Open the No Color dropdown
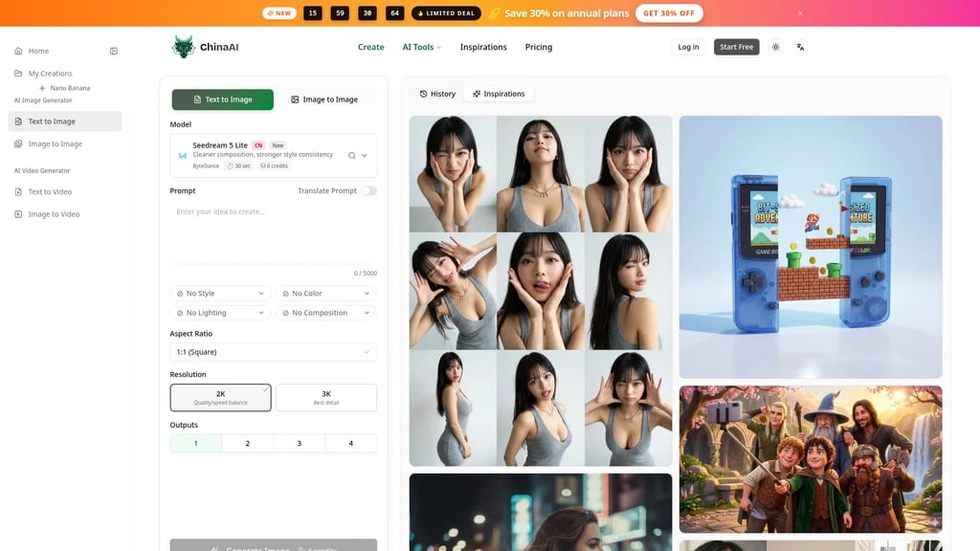Image resolution: width=980 pixels, height=551 pixels. [326, 293]
